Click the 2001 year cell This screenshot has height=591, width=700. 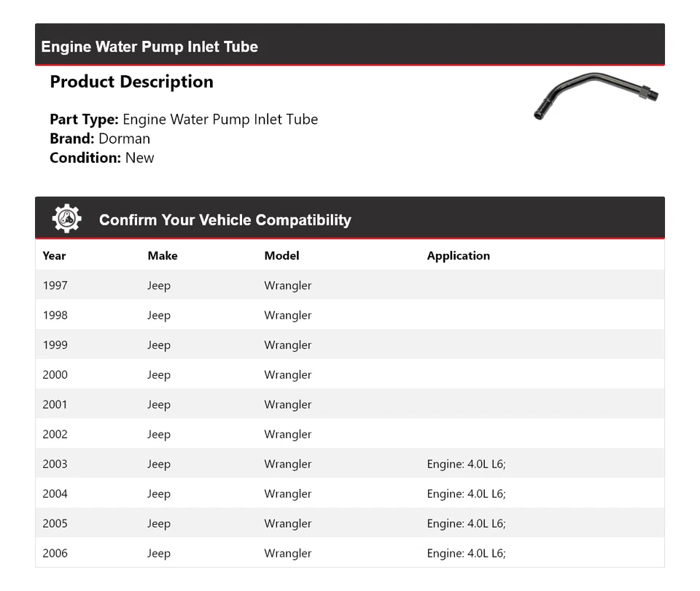pyautogui.click(x=55, y=404)
